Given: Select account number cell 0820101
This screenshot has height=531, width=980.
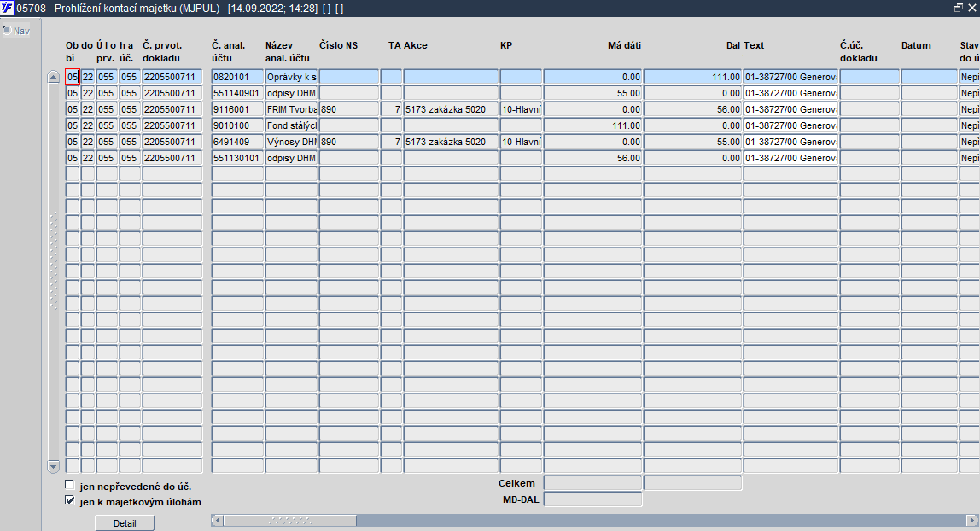Looking at the screenshot, I should tap(236, 77).
